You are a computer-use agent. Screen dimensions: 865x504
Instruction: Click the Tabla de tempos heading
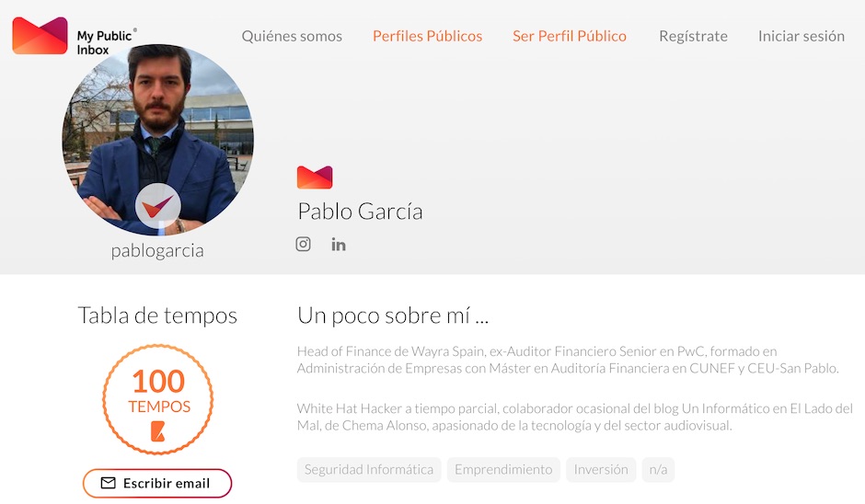pos(157,315)
